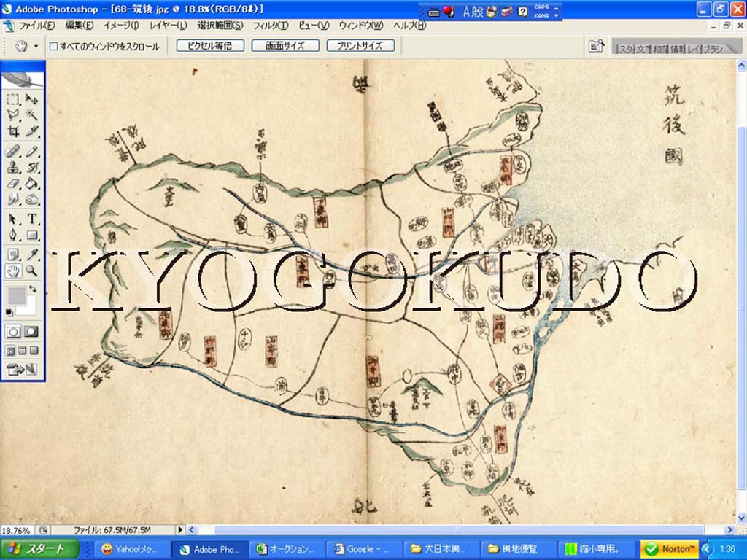This screenshot has width=747, height=560.
Task: Open the 編集 menu
Action: [79, 26]
